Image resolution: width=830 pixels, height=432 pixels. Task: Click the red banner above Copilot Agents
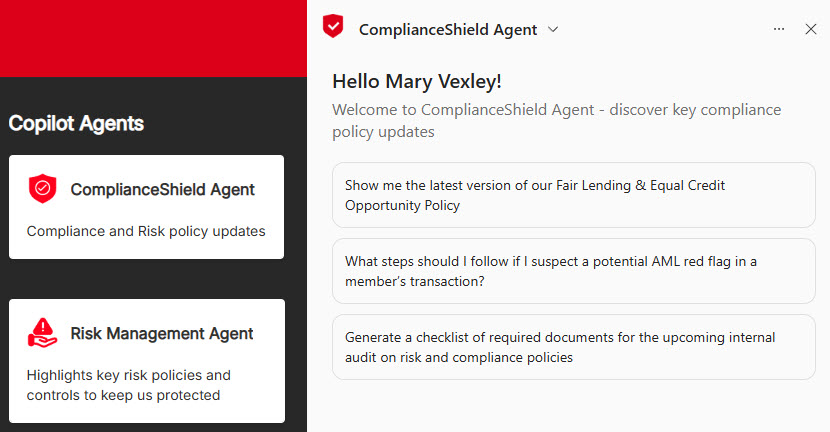click(x=153, y=38)
